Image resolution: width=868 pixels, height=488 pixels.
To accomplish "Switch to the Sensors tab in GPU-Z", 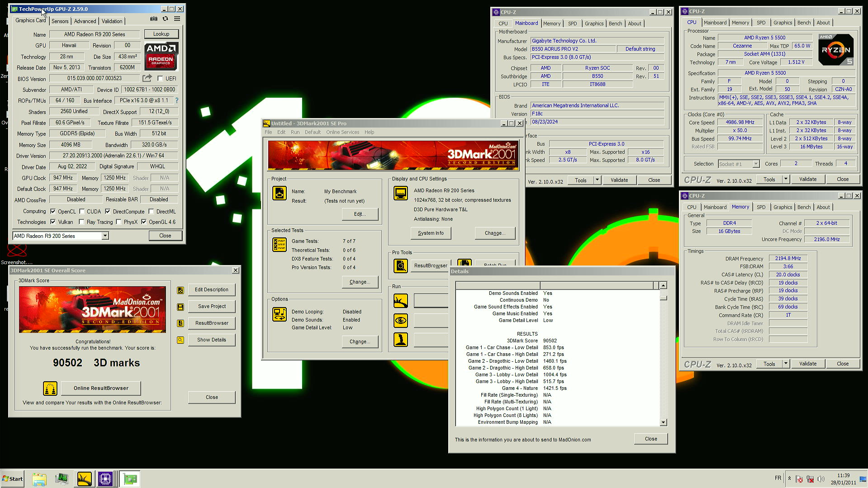I will pyautogui.click(x=60, y=21).
